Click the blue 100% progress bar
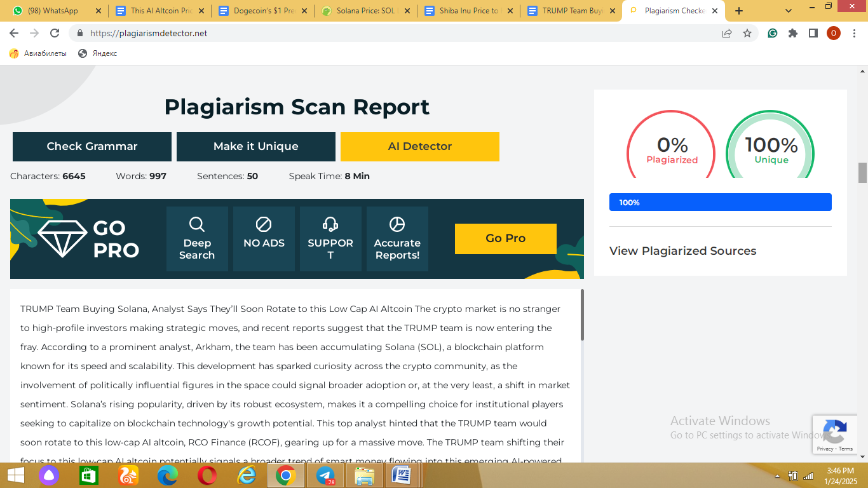868x488 pixels. point(721,202)
